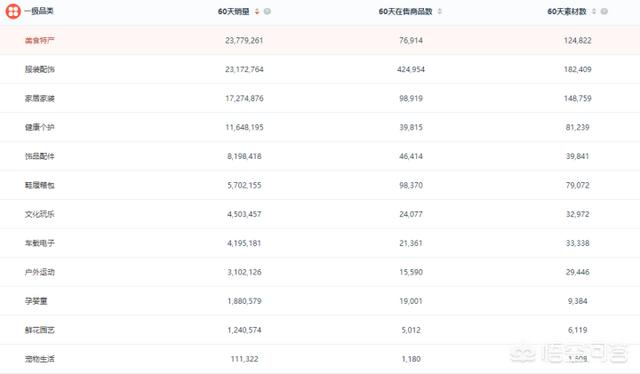Image resolution: width=640 pixels, height=374 pixels.
Task: Click the product count 46,414
Action: pos(411,156)
